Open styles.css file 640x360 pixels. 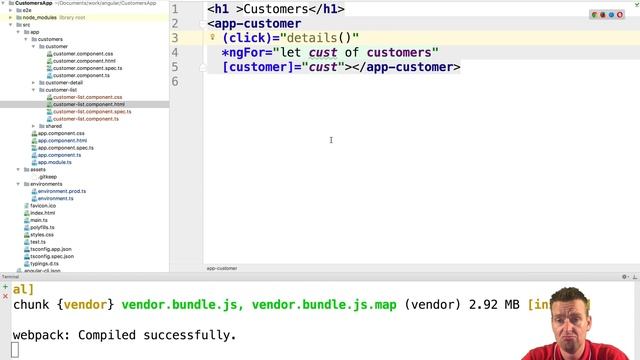tap(42, 235)
